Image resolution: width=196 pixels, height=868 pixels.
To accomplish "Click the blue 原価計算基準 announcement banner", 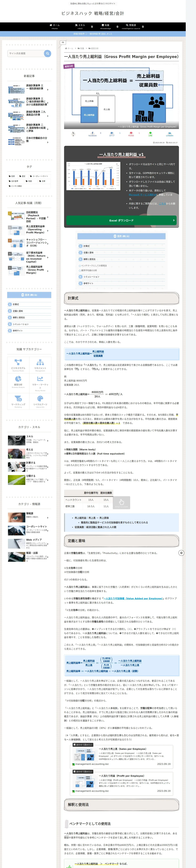I will [x=93, y=34].
